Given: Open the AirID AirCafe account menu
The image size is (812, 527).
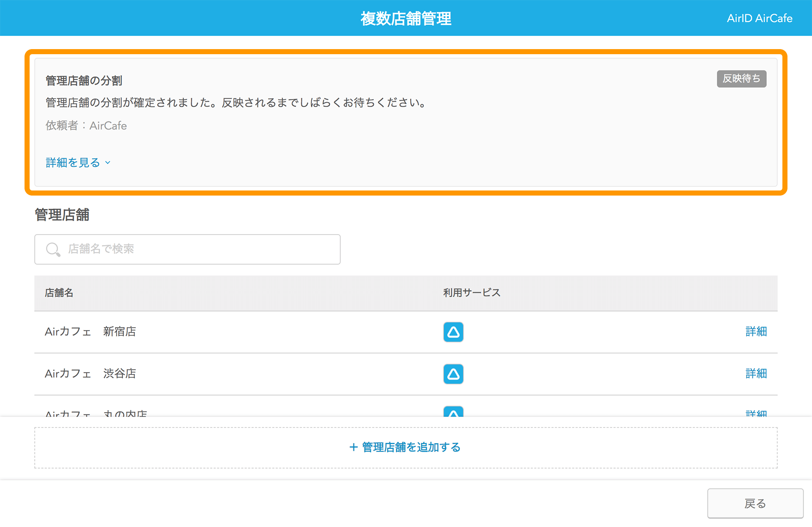Looking at the screenshot, I should click(x=760, y=18).
